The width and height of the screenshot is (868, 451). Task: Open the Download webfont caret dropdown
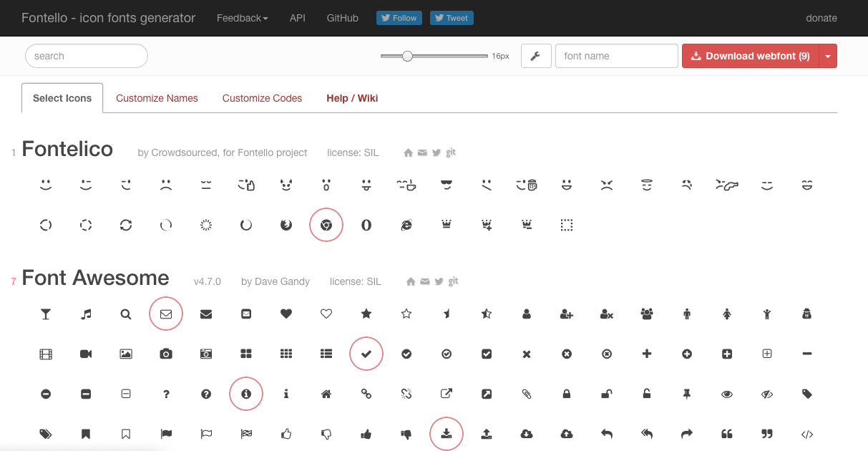click(827, 56)
